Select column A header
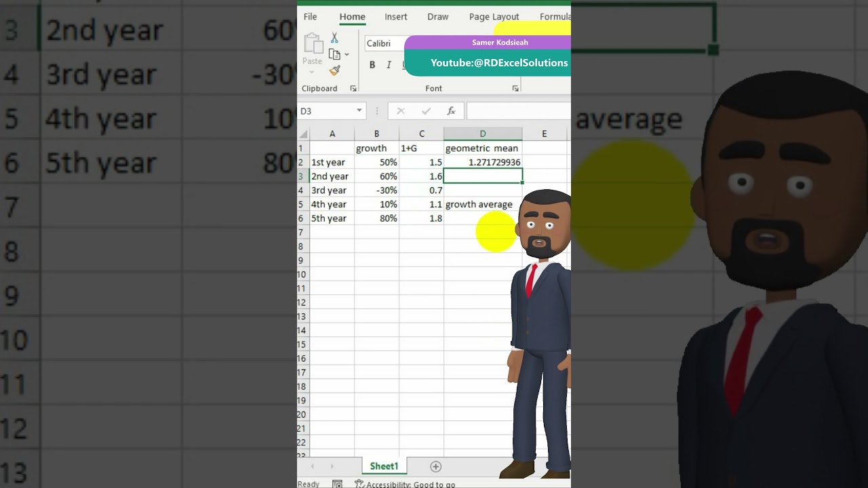Image resolution: width=868 pixels, height=488 pixels. pyautogui.click(x=332, y=134)
